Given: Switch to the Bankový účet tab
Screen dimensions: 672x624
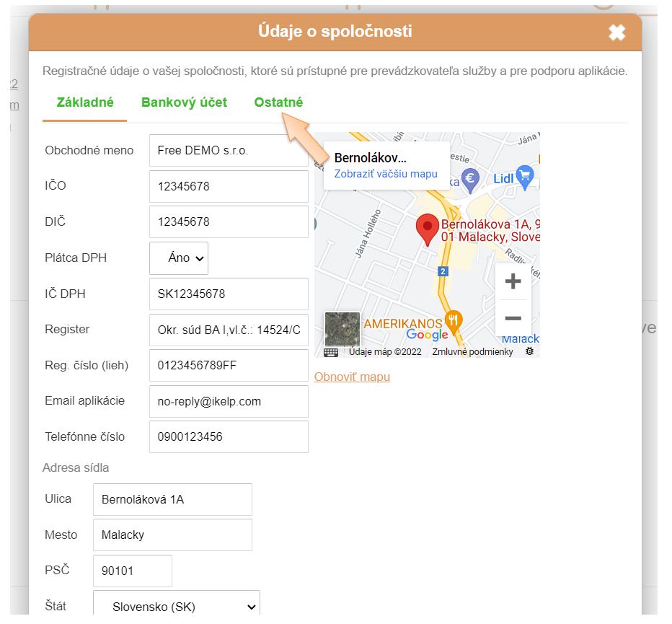Looking at the screenshot, I should pos(184,102).
